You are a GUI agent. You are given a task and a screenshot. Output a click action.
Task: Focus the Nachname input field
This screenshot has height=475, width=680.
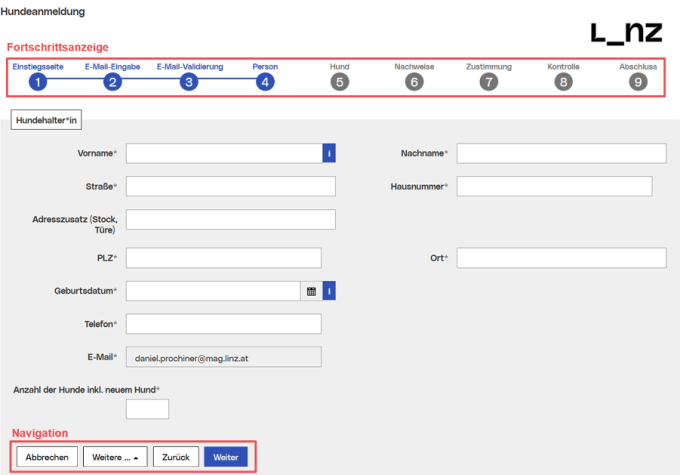[560, 153]
